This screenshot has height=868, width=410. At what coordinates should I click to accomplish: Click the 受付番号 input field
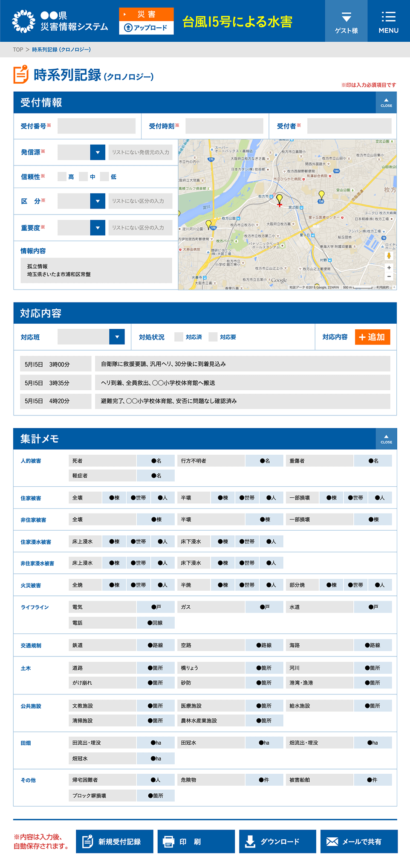96,126
